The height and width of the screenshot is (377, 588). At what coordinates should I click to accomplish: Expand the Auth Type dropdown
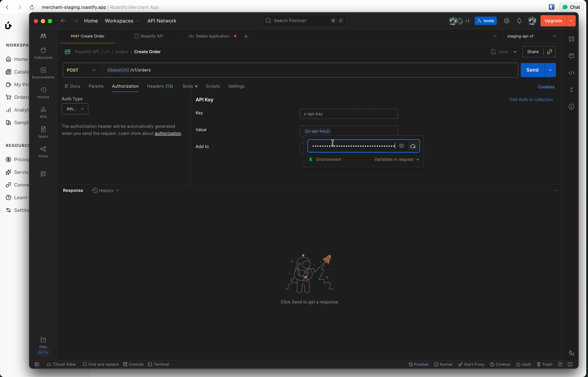(x=75, y=109)
